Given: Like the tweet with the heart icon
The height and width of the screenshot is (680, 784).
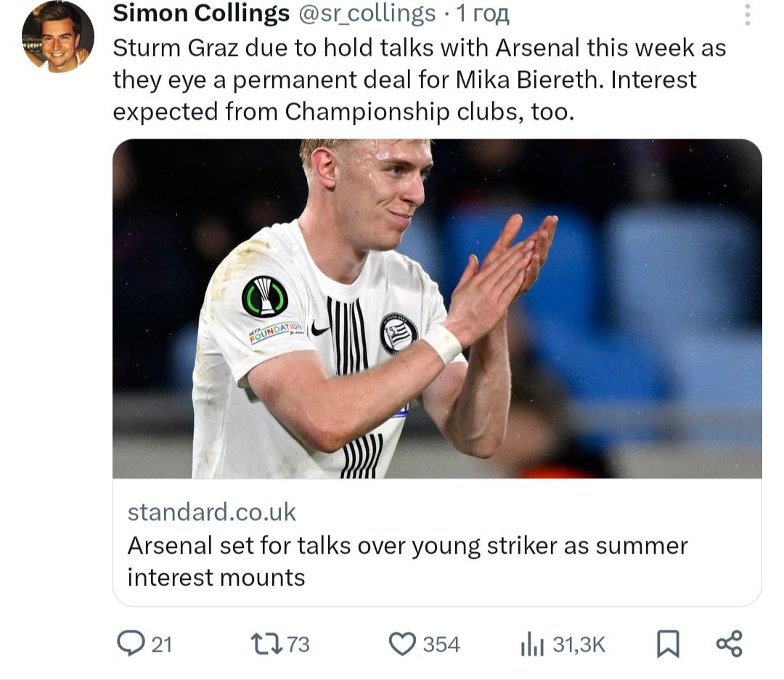Looking at the screenshot, I should [x=401, y=644].
